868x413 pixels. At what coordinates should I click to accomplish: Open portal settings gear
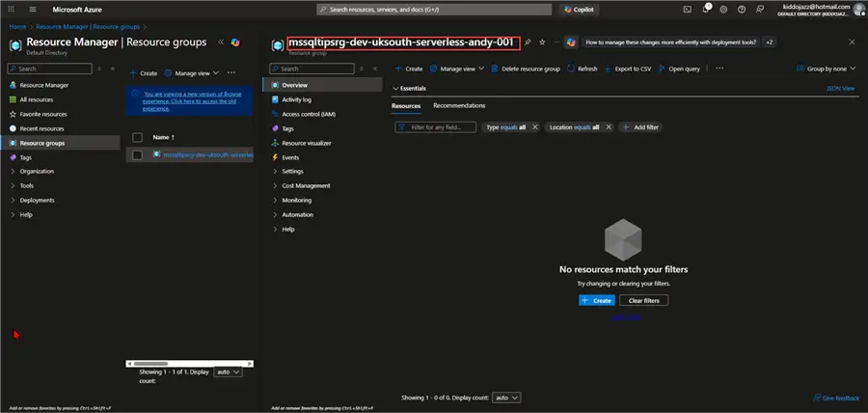(723, 10)
